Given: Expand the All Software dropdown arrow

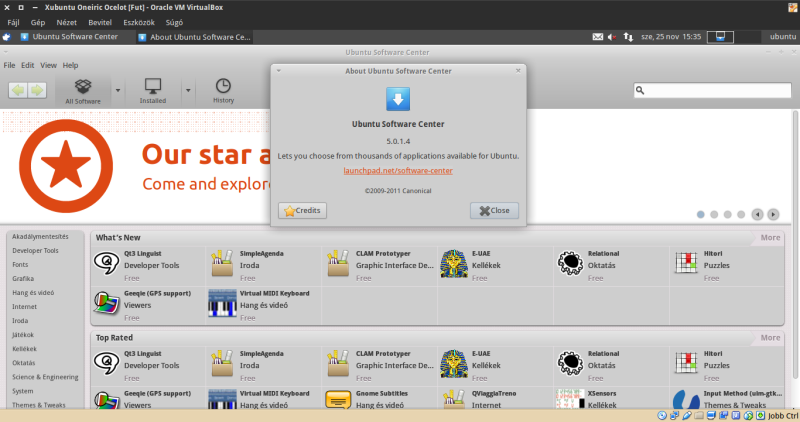Looking at the screenshot, I should (118, 91).
